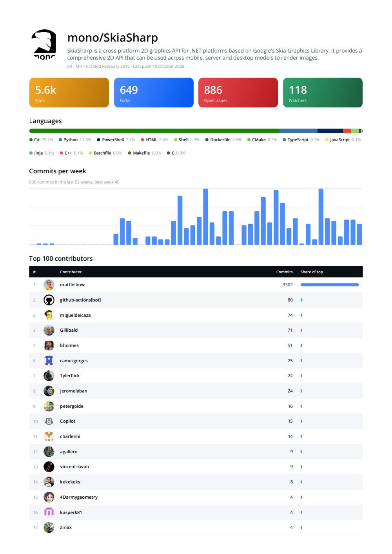This screenshot has width=392, height=554.
Task: Click Tylerflick's avatar
Action: pos(49,376)
